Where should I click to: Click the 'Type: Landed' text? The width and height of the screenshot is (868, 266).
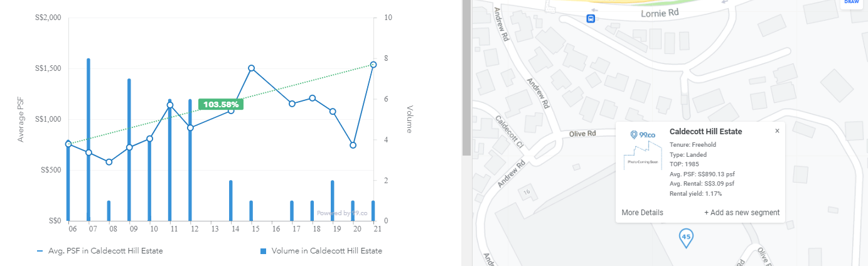(x=688, y=154)
